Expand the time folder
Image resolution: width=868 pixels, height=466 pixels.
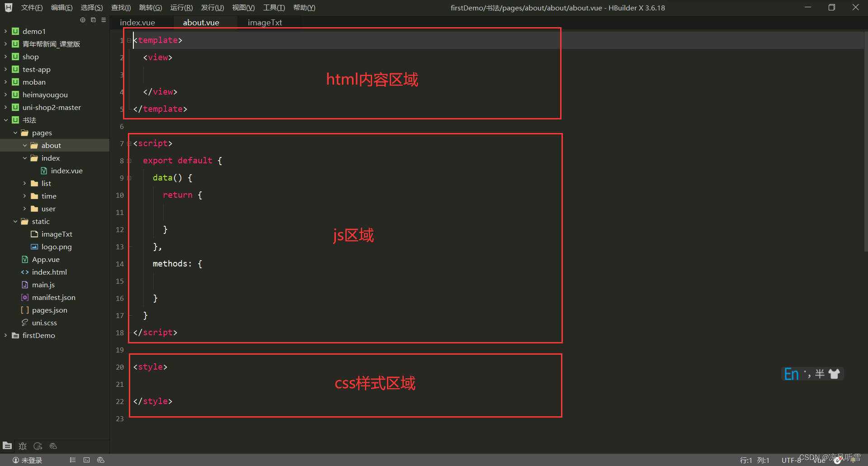24,196
